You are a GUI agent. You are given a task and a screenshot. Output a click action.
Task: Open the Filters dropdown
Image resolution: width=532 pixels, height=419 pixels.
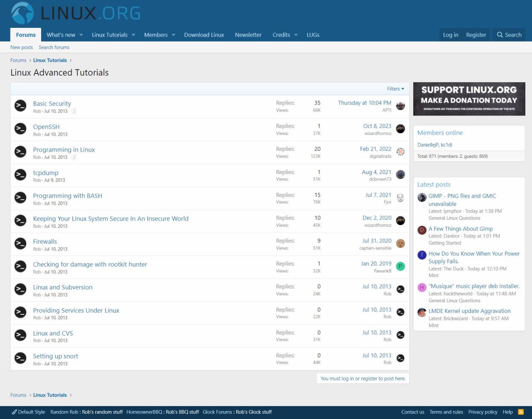[x=396, y=89]
